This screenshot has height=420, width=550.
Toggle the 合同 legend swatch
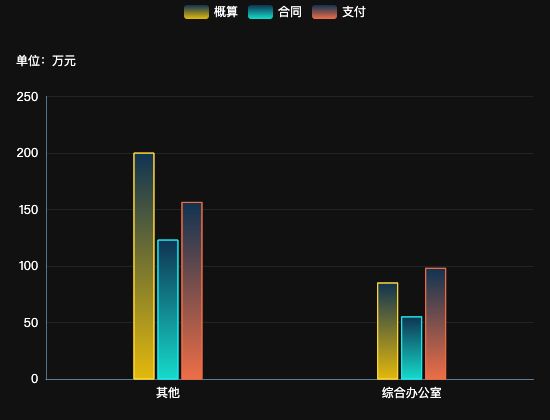click(260, 12)
